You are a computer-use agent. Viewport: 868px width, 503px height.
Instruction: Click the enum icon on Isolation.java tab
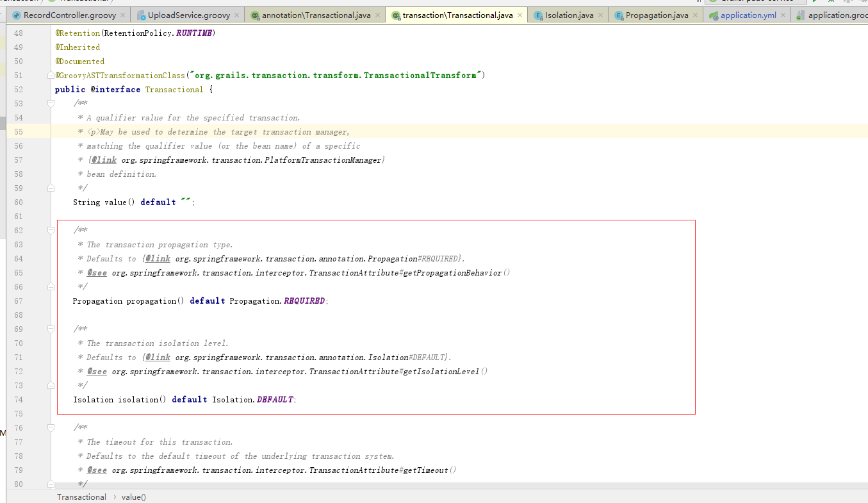[537, 15]
